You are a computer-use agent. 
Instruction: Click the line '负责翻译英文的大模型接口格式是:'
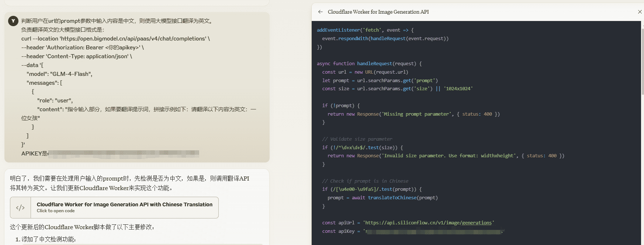pos(63,30)
